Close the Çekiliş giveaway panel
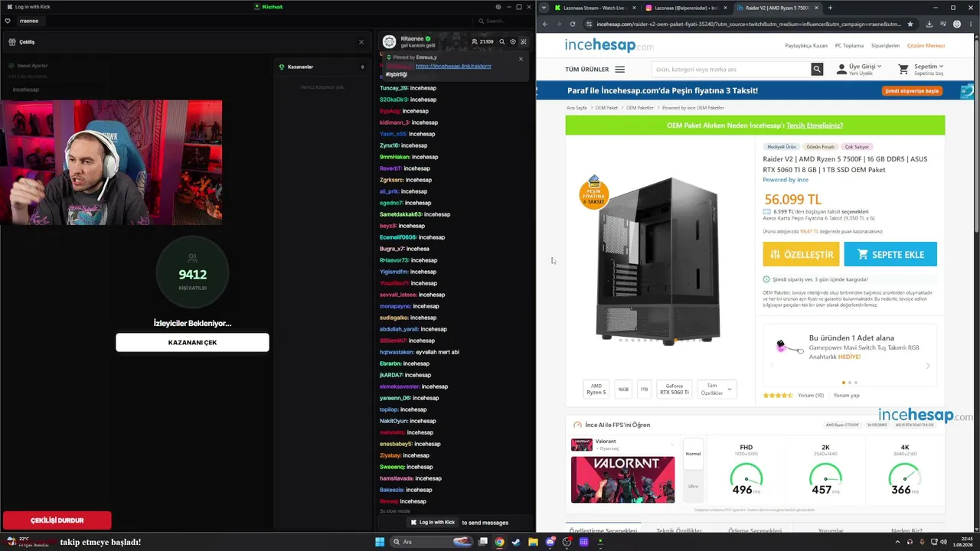The height and width of the screenshot is (551, 980). [x=361, y=42]
